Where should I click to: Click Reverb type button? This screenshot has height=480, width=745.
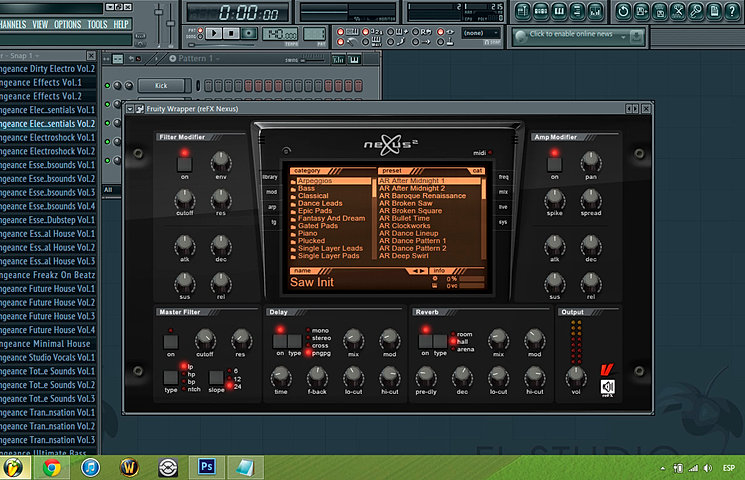[x=440, y=341]
